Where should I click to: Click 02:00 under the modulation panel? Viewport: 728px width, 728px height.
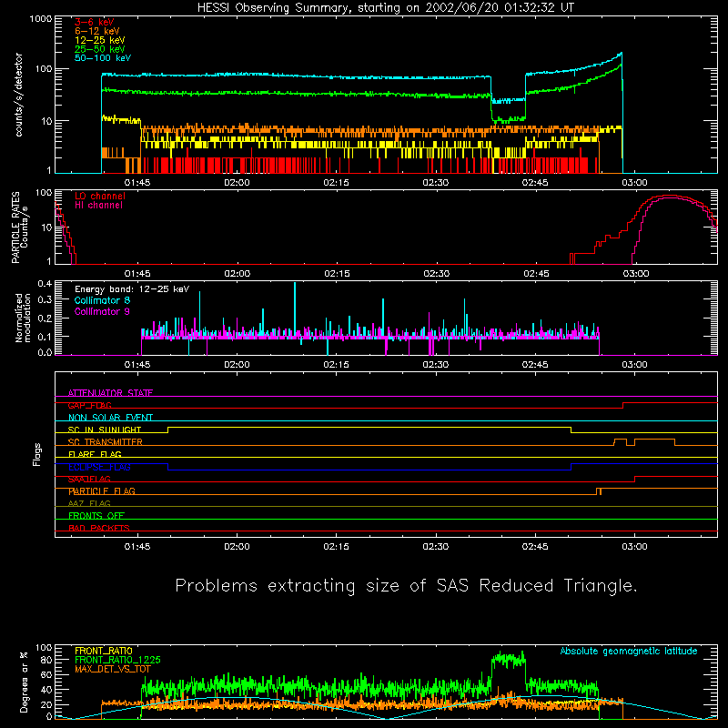[237, 365]
